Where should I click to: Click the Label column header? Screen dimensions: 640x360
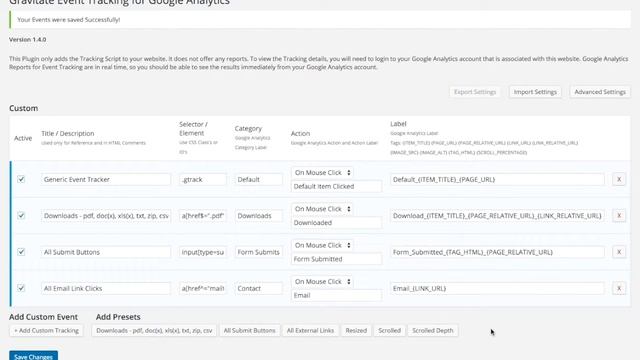pyautogui.click(x=398, y=124)
